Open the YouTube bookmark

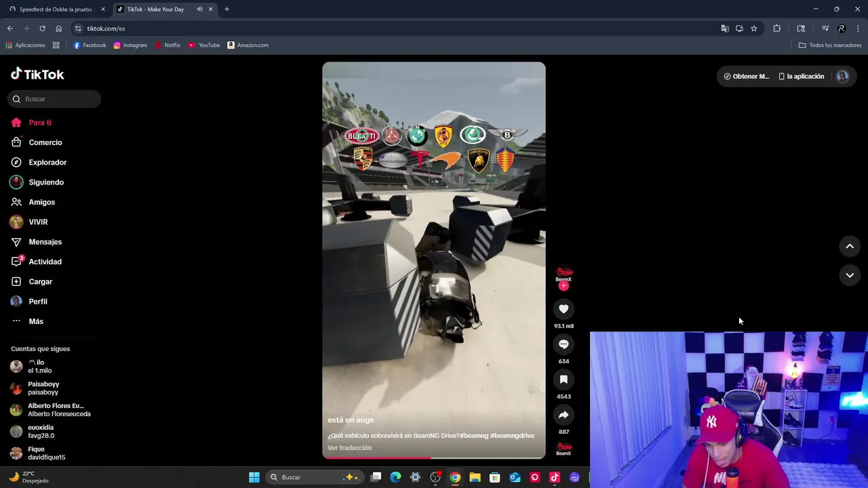click(203, 45)
